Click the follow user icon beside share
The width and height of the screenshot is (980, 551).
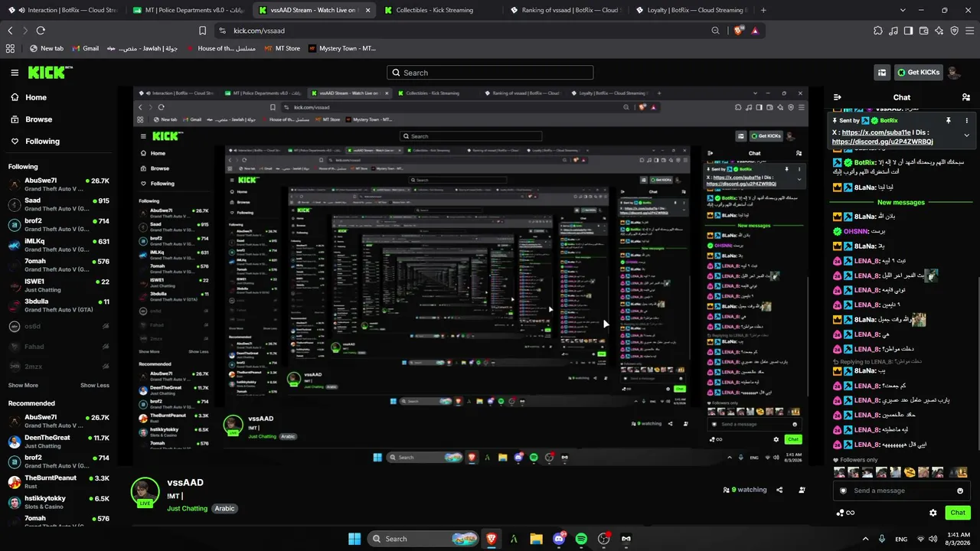802,490
